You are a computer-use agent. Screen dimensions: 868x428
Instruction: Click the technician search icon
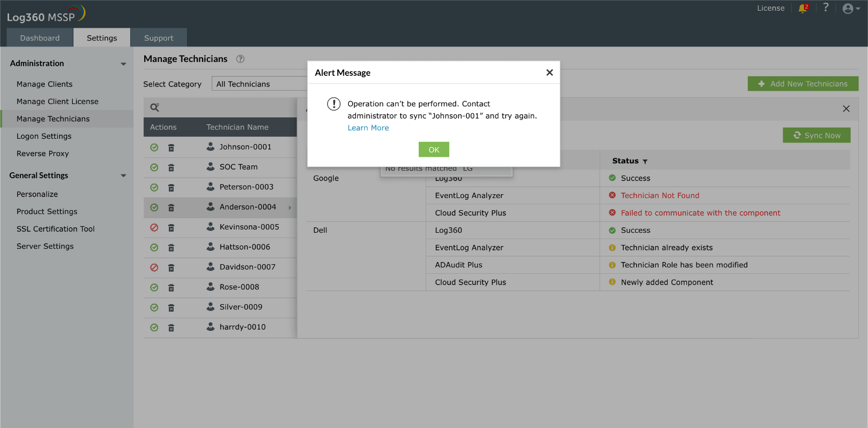click(155, 108)
